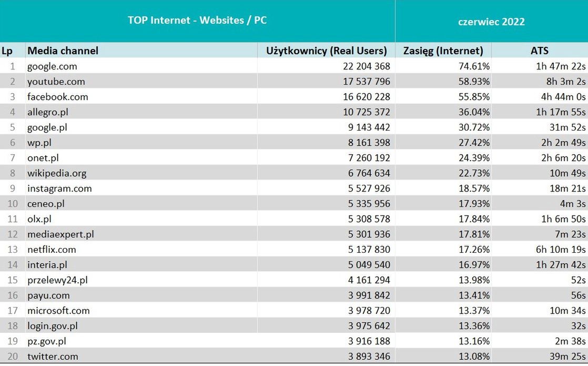Click the 'TOP Internet - Websites / PC' title

click(197, 21)
